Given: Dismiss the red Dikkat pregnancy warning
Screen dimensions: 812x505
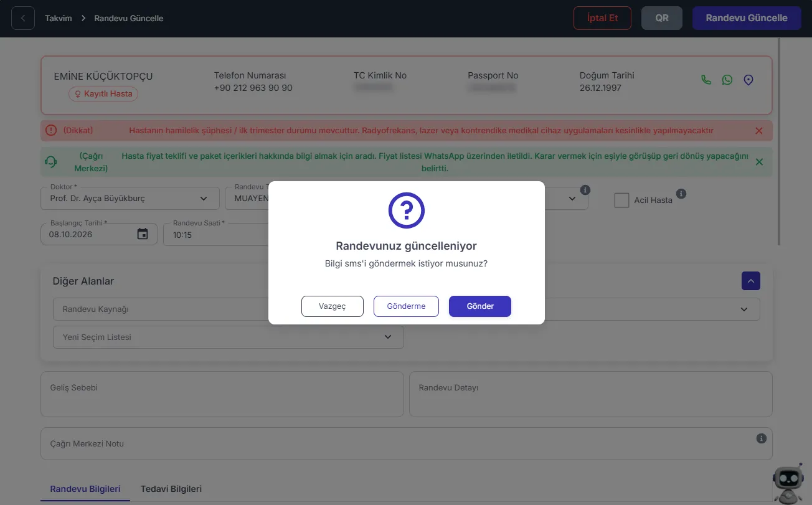Looking at the screenshot, I should 758,131.
